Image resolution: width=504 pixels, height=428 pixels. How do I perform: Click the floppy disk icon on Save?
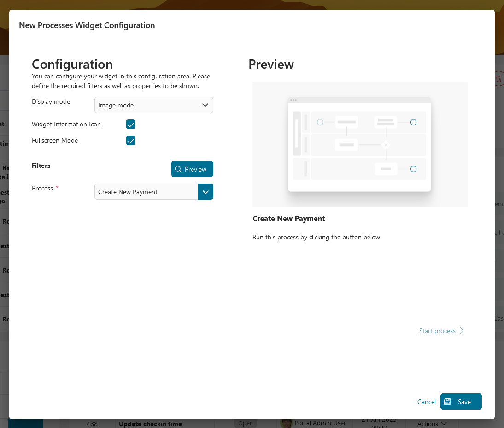tap(447, 402)
